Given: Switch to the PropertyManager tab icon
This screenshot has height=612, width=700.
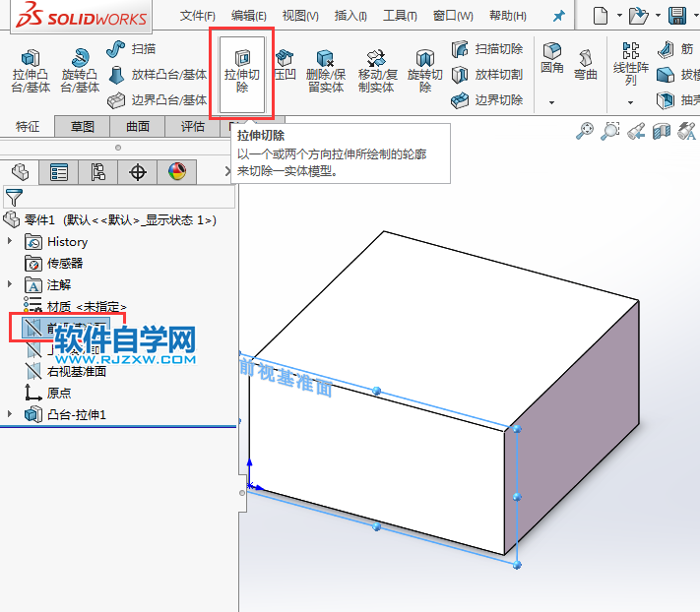Looking at the screenshot, I should (59, 172).
